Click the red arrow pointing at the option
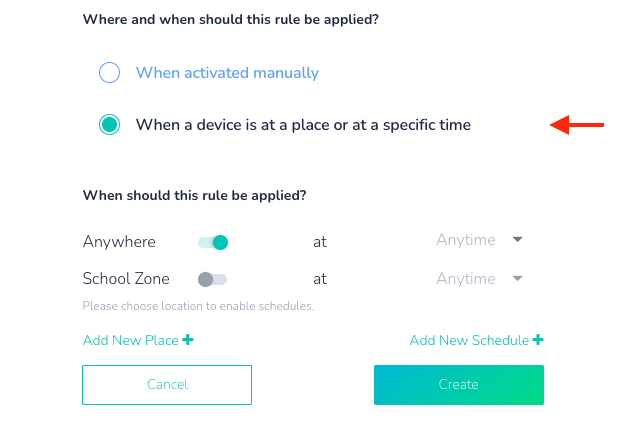 tap(578, 125)
